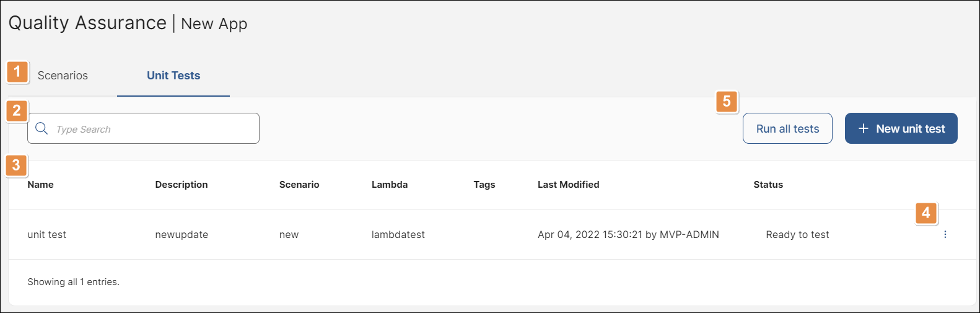980x313 pixels.
Task: Select the Unit Tests tab
Action: click(x=173, y=76)
